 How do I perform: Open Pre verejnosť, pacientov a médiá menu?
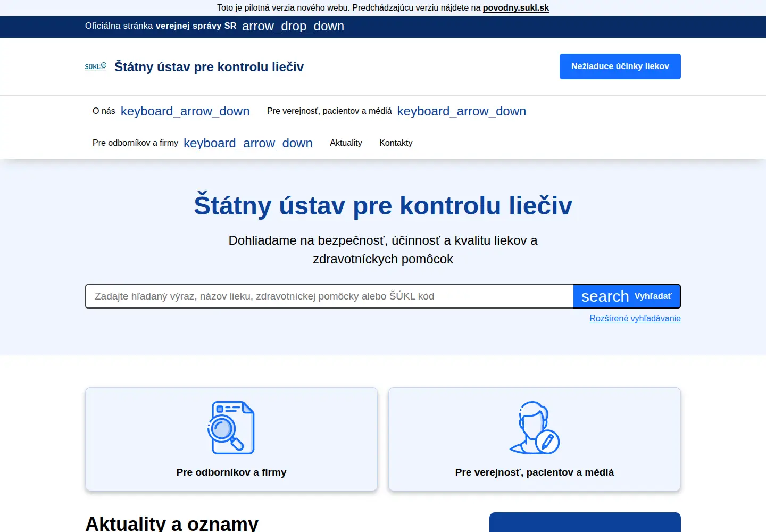(329, 111)
